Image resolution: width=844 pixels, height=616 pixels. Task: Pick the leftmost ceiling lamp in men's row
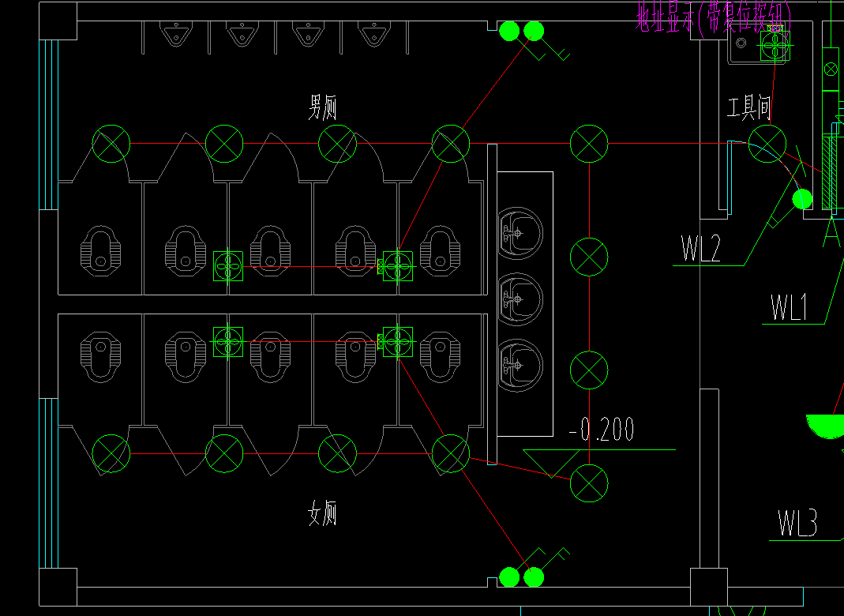point(111,144)
